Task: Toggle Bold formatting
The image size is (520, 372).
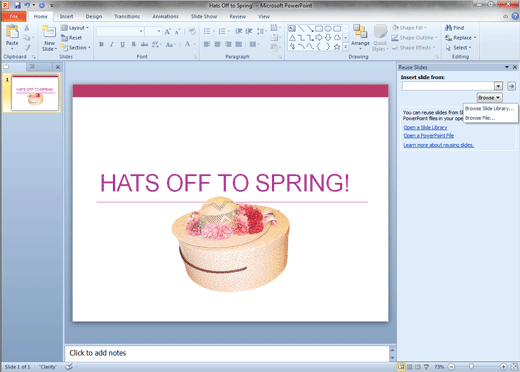Action: coord(101,44)
